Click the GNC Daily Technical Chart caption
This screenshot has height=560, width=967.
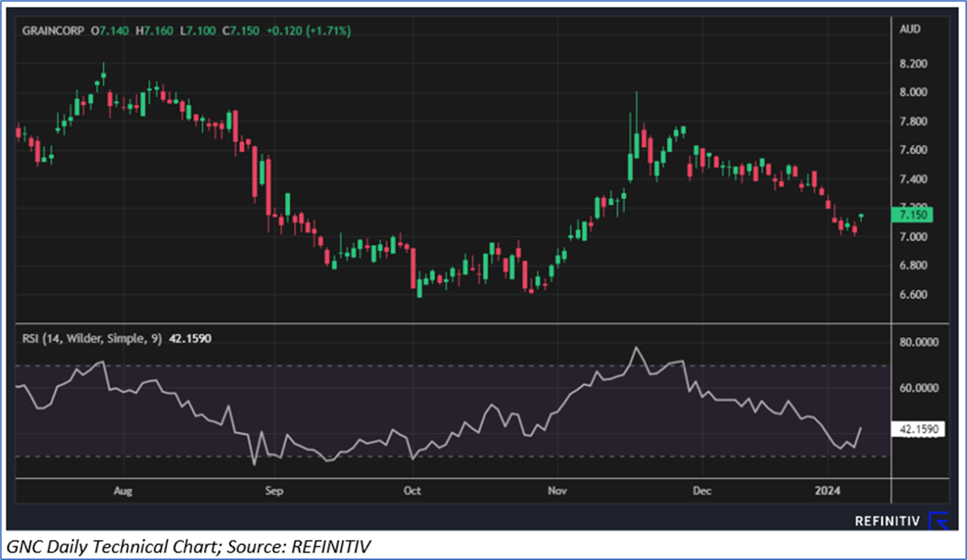point(187,547)
